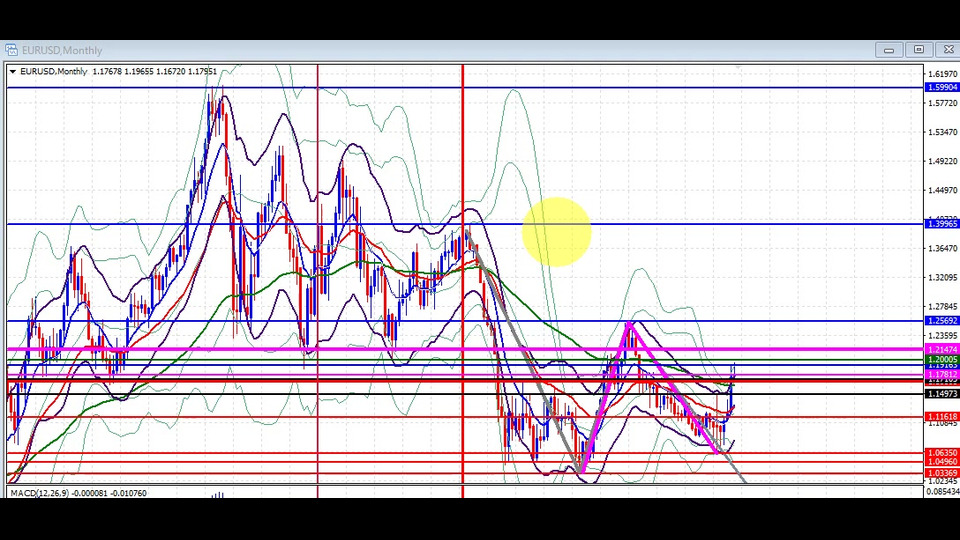The image size is (960, 540).
Task: Select the 1.20005 green price label
Action: coord(942,359)
